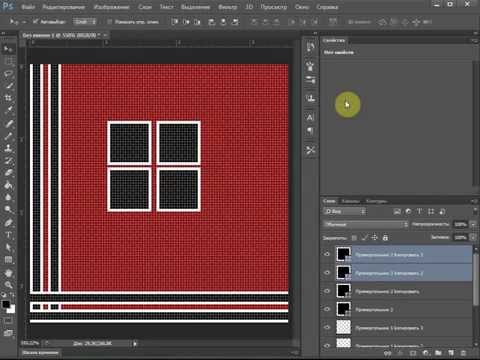Select the Clone Stamp tool
The image size is (480, 360).
8,148
